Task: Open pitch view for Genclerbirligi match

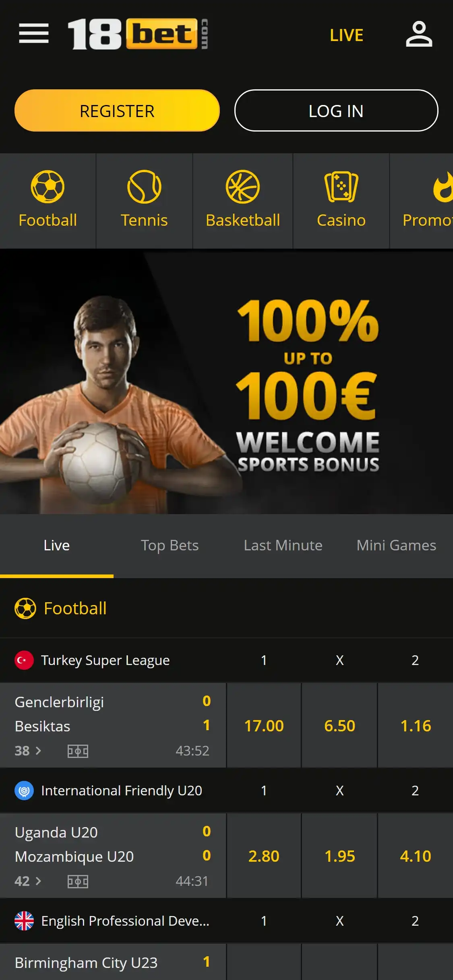Action: pos(78,751)
